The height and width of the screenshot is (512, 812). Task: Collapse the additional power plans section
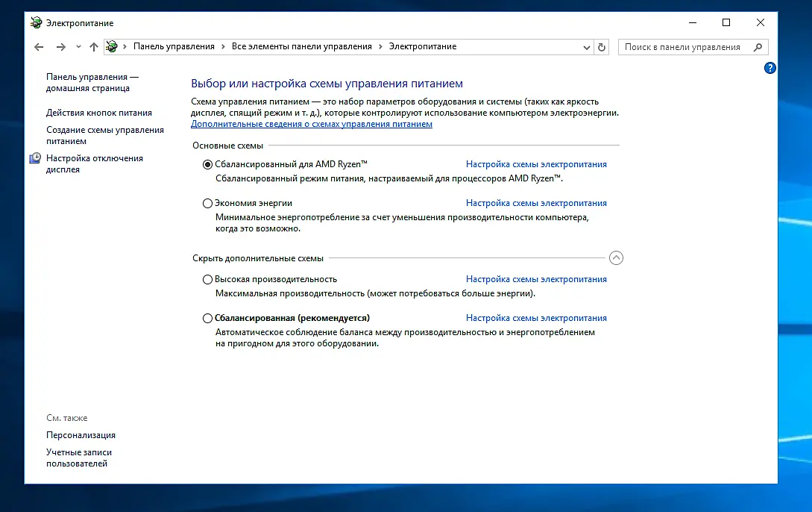[616, 258]
